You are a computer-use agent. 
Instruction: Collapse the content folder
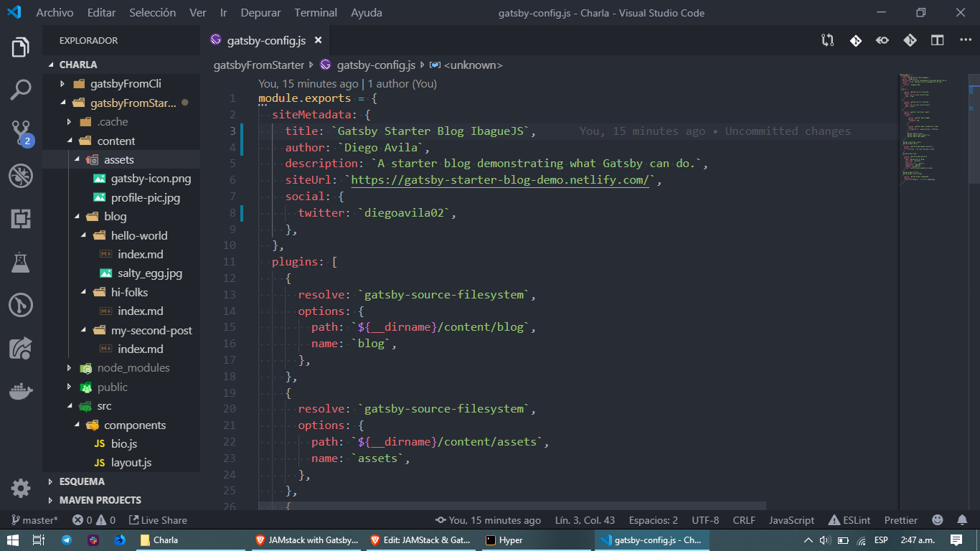[x=116, y=141]
